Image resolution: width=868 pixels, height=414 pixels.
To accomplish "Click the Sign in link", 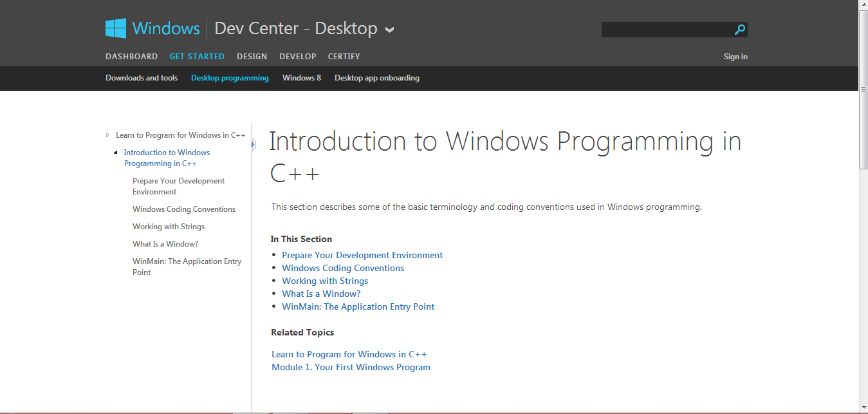I will coord(735,57).
